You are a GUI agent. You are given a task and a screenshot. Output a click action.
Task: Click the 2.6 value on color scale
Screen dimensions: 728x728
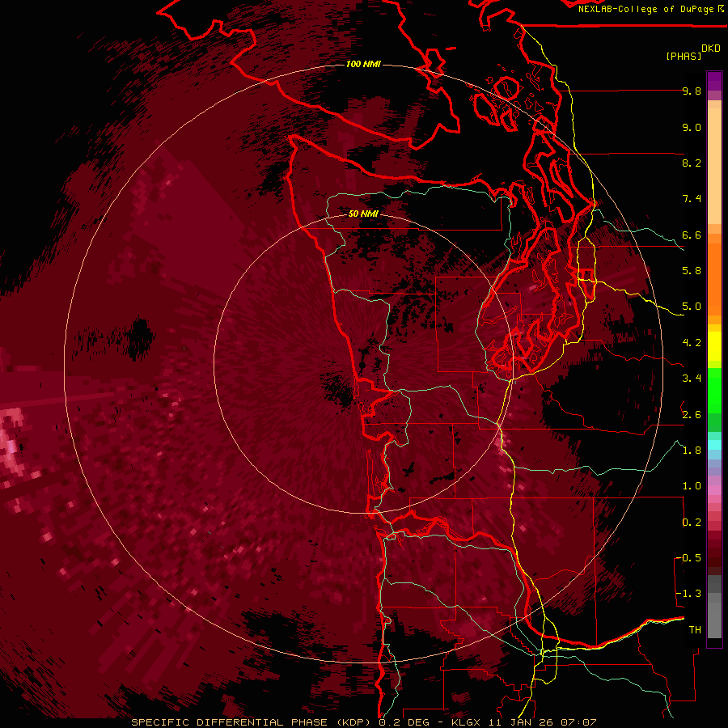[x=692, y=415]
